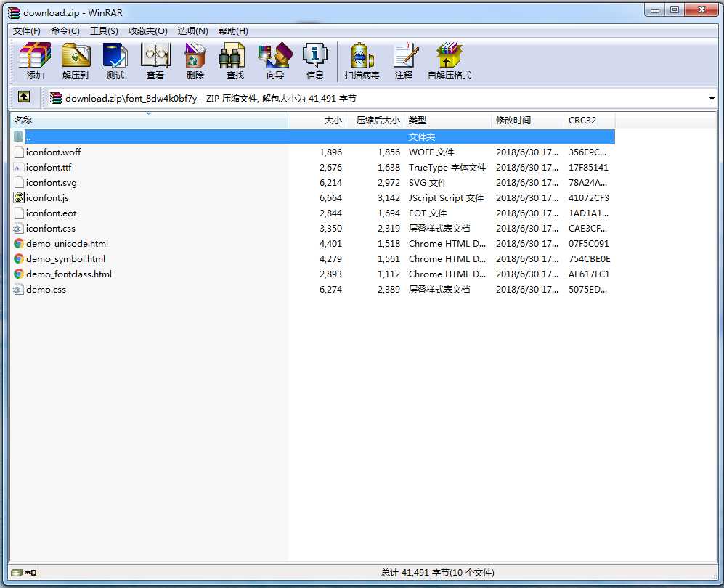Open the Tools (工具) menu

(x=104, y=31)
